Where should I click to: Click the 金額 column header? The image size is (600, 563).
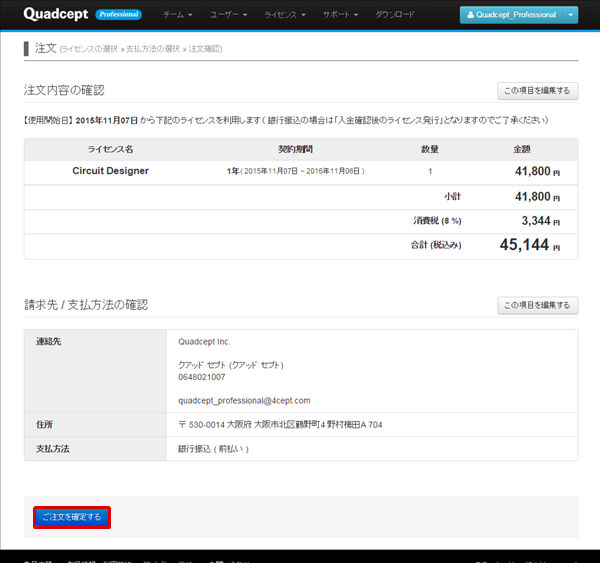[522, 149]
